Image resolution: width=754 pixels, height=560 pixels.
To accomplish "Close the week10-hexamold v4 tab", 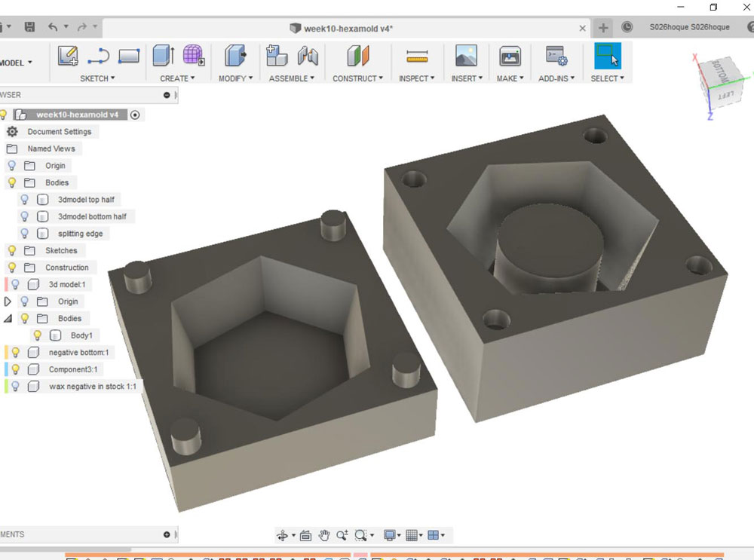I will pos(582,29).
